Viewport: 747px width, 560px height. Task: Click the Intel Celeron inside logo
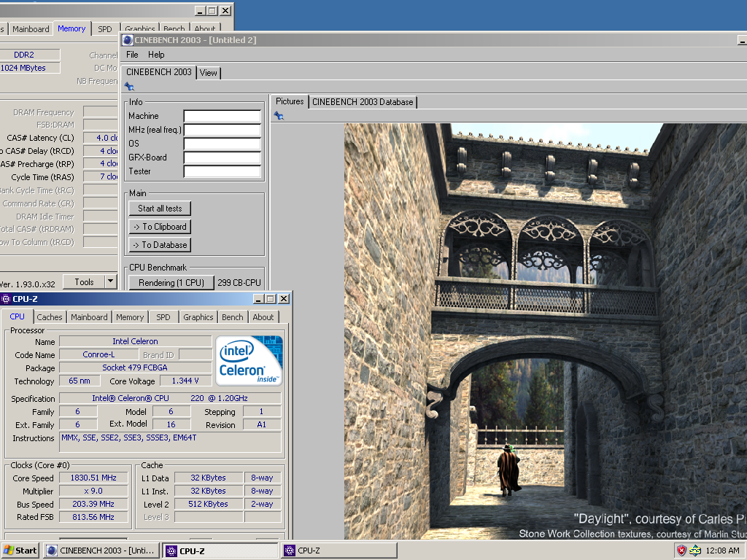pyautogui.click(x=249, y=360)
